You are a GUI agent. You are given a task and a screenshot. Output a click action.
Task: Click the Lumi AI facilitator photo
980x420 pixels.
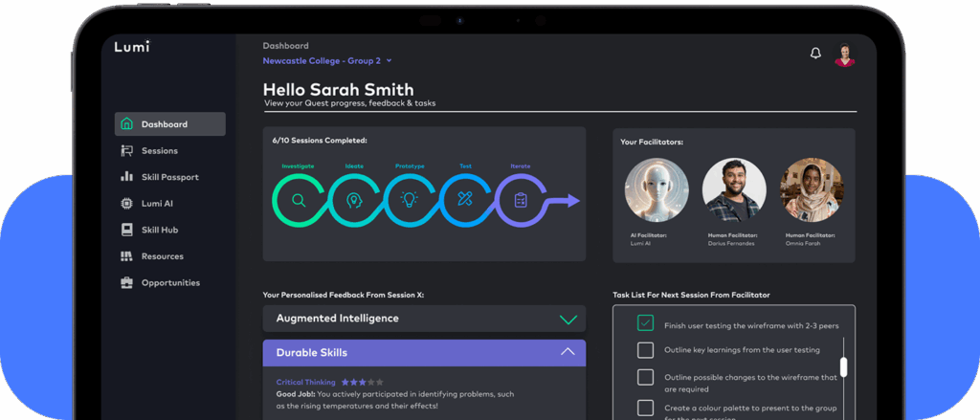[657, 190]
